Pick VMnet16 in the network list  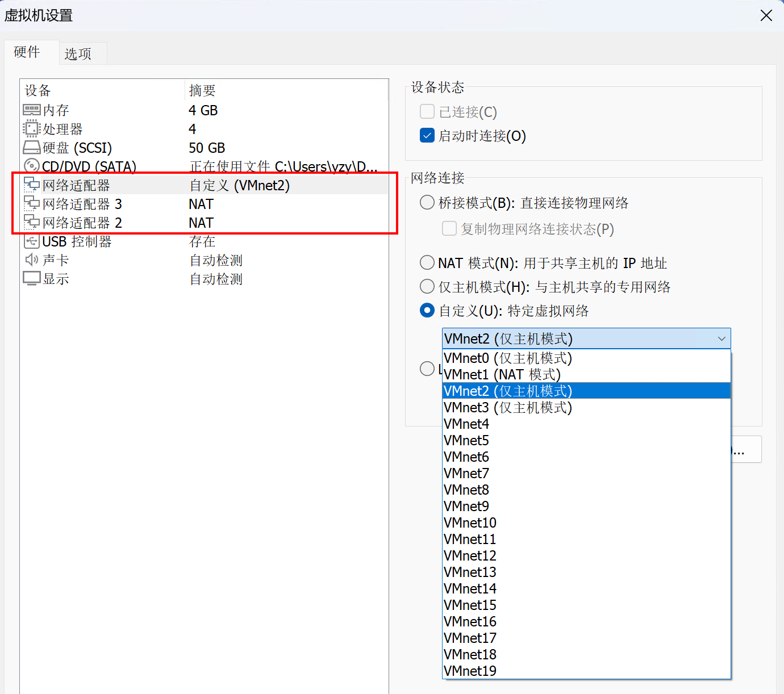586,621
